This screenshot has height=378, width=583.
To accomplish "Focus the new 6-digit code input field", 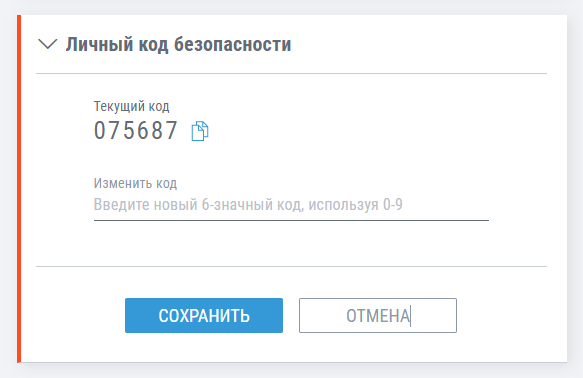I will 291,205.
